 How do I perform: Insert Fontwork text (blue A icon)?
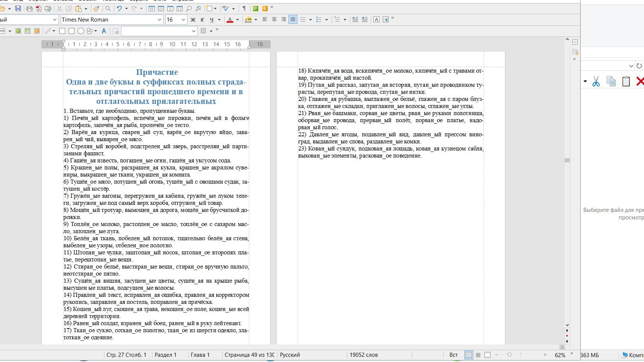click(x=104, y=31)
